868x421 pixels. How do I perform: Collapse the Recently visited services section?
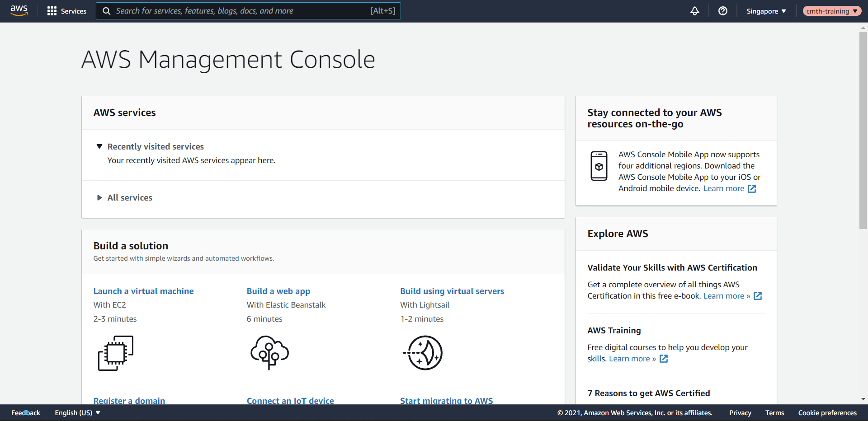tap(99, 146)
